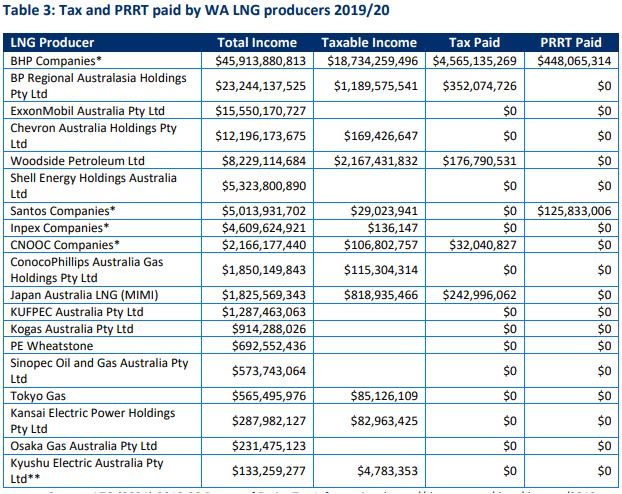Click Kyushu taxable income $4,783,353
622x494 pixels.
pyautogui.click(x=387, y=471)
